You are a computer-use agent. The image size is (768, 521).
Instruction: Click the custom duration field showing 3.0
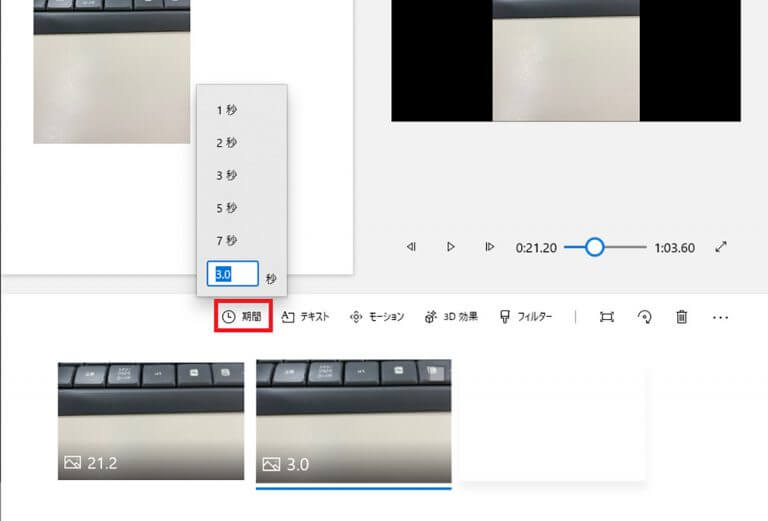point(233,274)
